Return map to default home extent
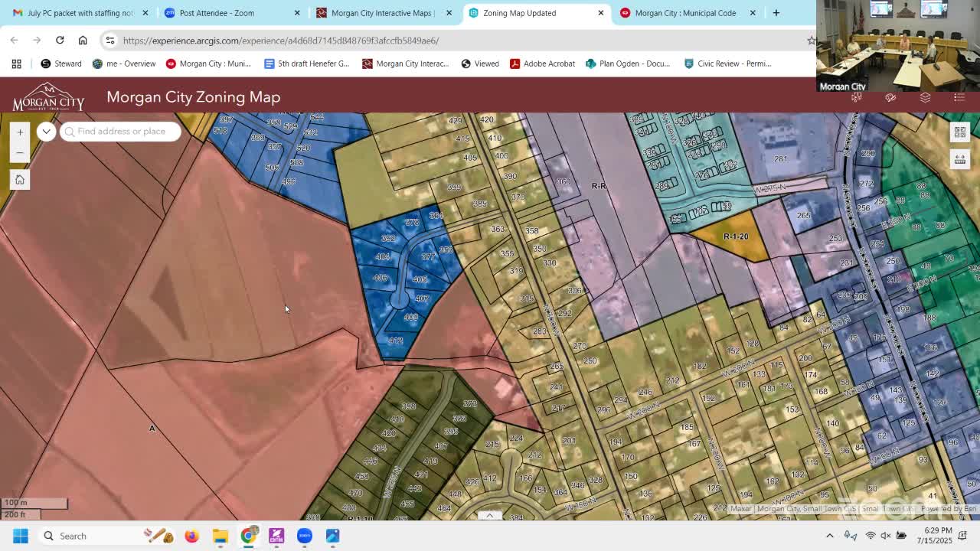This screenshot has height=551, width=980. 20,180
